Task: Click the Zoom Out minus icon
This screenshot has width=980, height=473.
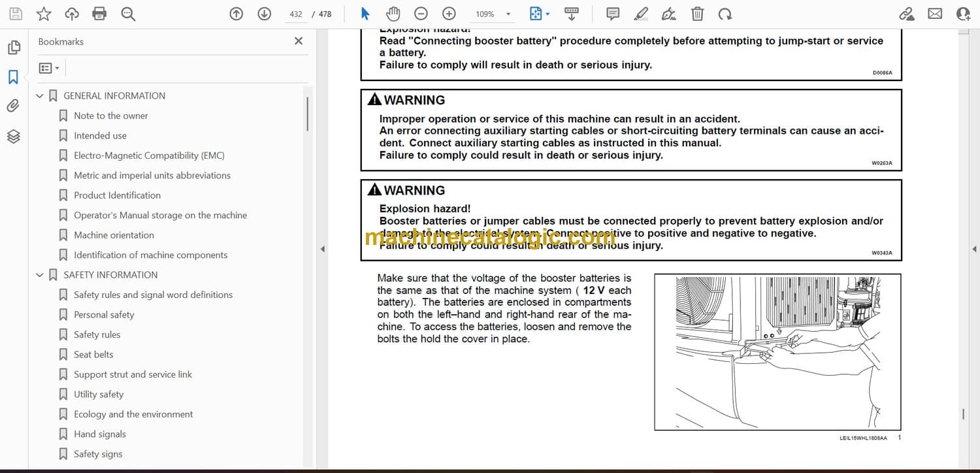Action: [421, 14]
